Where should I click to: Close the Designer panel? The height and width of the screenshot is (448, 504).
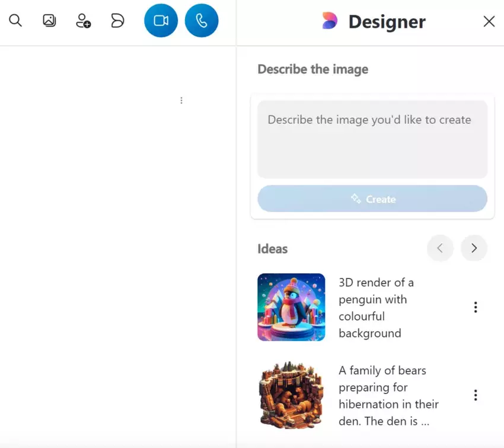pos(489,22)
